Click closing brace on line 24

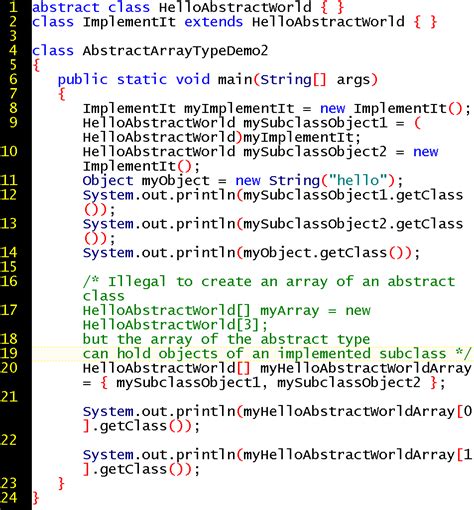[x=36, y=498]
